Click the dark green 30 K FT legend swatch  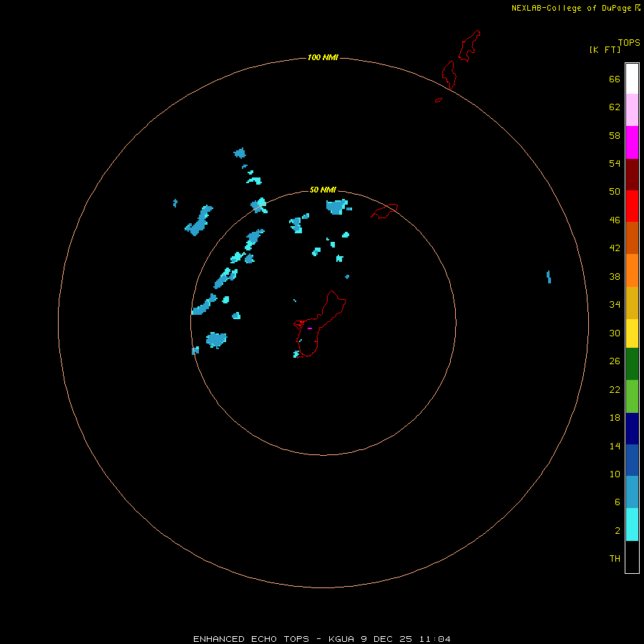click(x=632, y=364)
